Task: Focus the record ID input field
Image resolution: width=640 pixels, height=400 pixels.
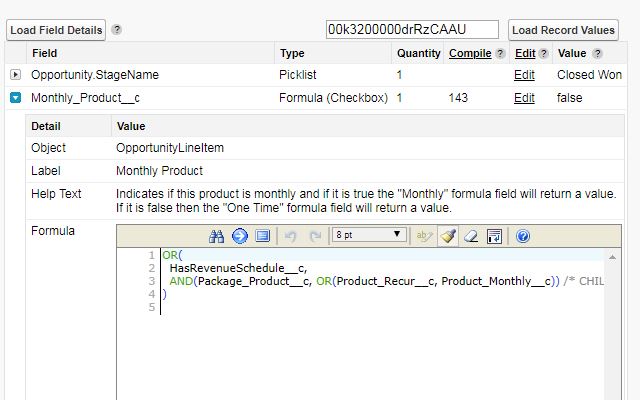Action: tap(412, 30)
